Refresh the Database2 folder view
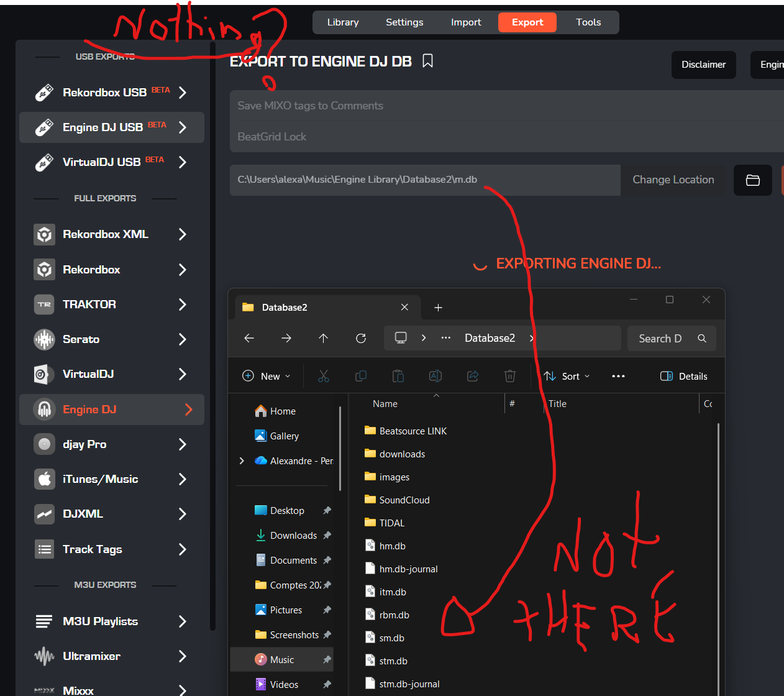784x696 pixels. 360,338
